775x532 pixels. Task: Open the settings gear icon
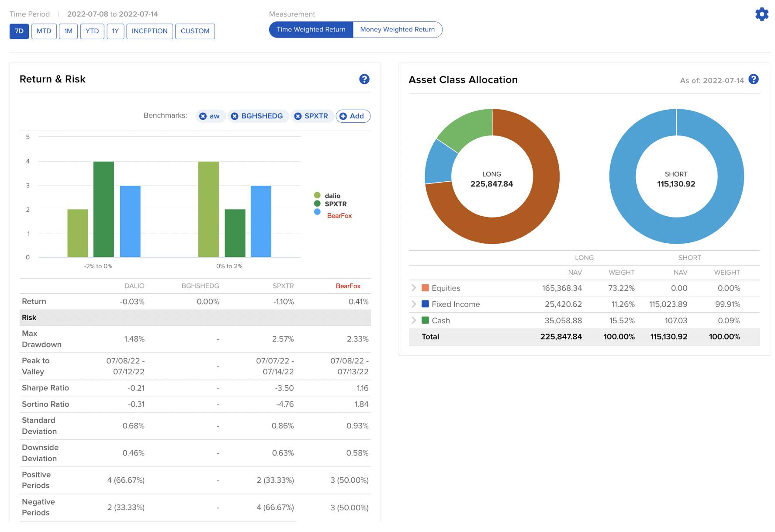tap(761, 14)
